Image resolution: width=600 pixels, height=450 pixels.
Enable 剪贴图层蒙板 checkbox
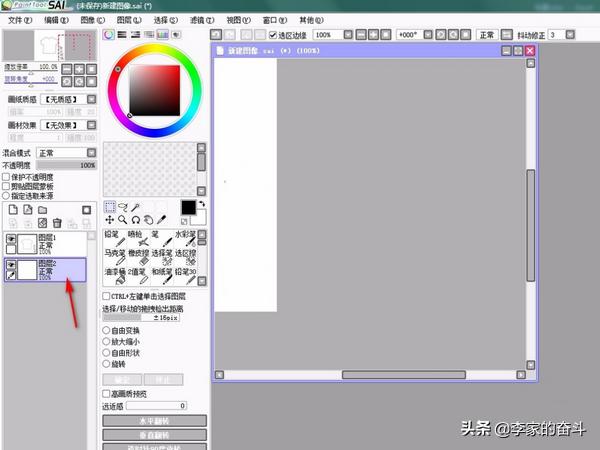(x=6, y=186)
